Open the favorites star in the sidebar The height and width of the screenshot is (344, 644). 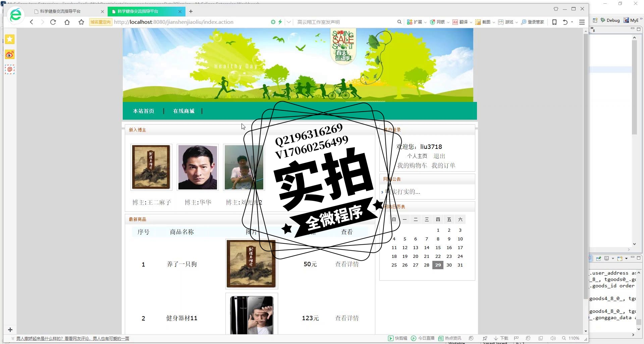click(10, 39)
